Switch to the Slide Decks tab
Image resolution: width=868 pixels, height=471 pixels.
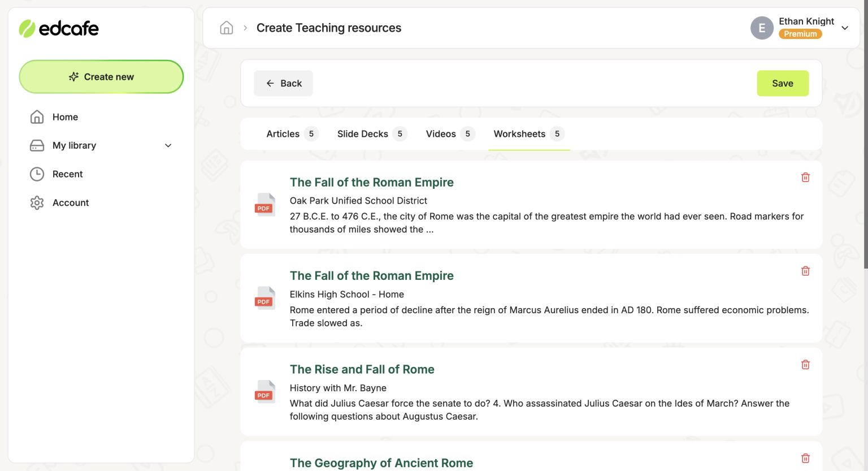pyautogui.click(x=371, y=134)
